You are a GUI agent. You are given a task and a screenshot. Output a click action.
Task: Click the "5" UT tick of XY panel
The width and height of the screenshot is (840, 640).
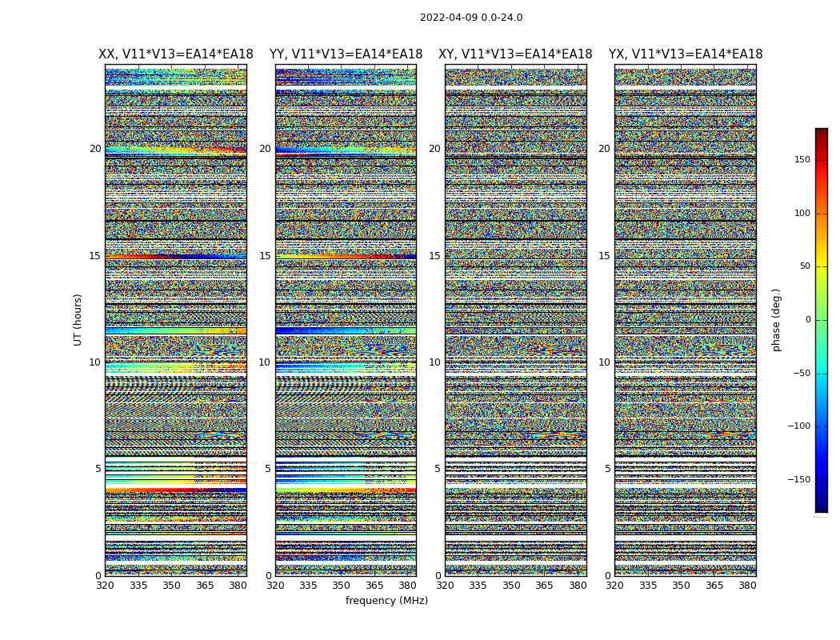tap(437, 469)
